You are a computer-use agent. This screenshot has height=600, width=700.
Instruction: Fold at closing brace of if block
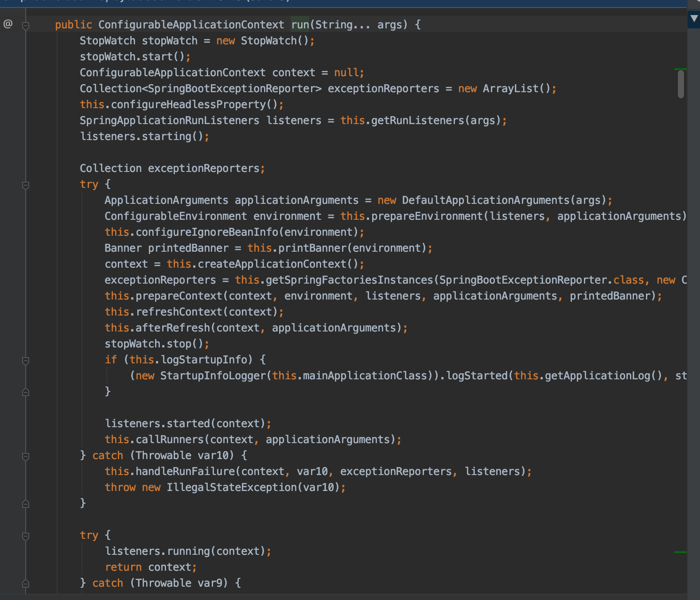pyautogui.click(x=26, y=392)
